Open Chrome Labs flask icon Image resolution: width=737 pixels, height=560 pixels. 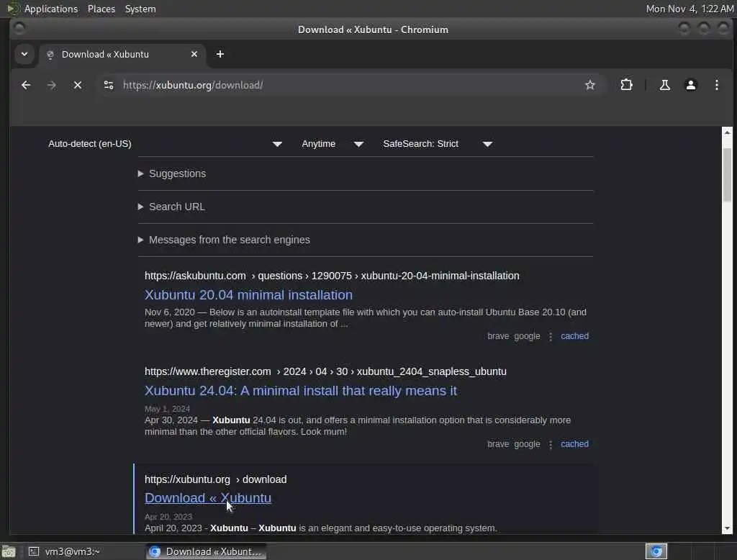[664, 85]
